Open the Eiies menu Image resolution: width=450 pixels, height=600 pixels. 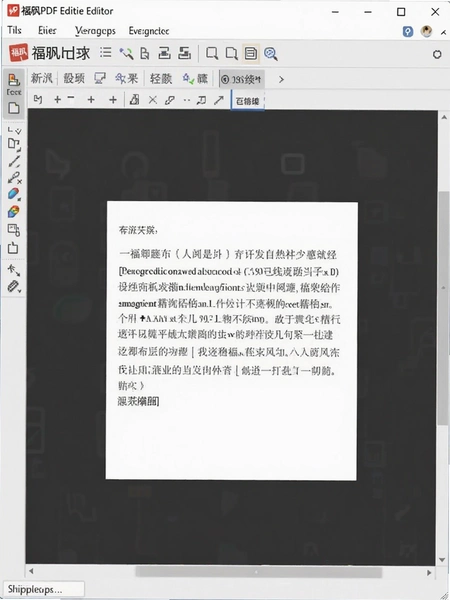pos(47,31)
